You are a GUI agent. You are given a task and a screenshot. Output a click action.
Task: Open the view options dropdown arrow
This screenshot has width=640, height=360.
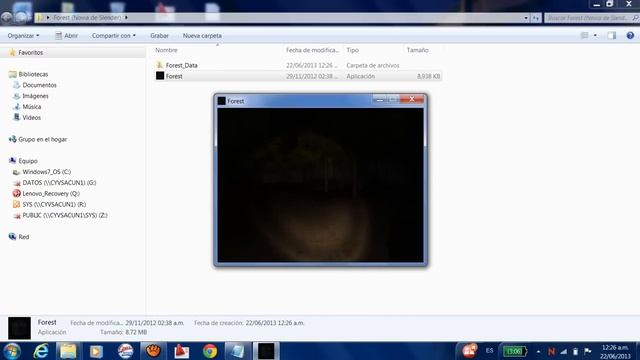coord(595,36)
